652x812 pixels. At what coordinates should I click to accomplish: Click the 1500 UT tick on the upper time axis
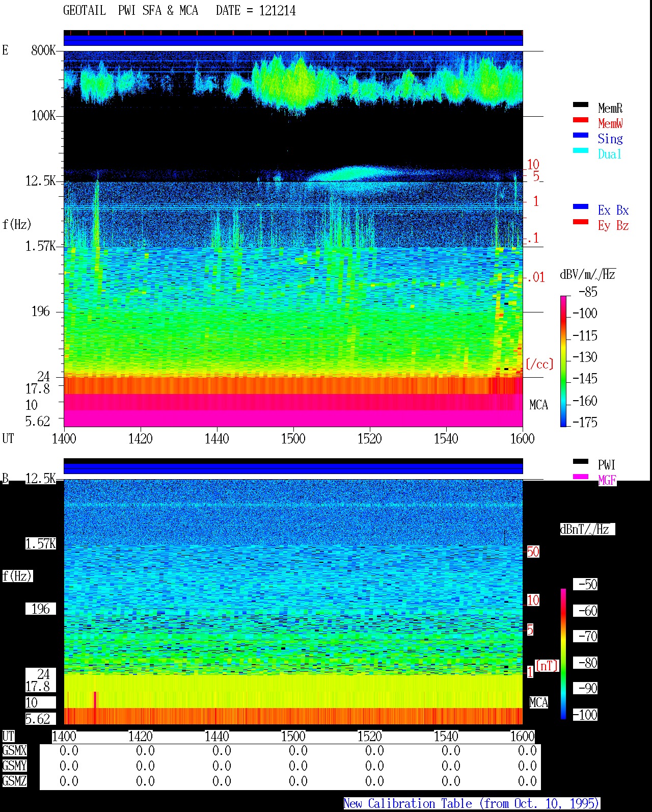pyautogui.click(x=293, y=438)
